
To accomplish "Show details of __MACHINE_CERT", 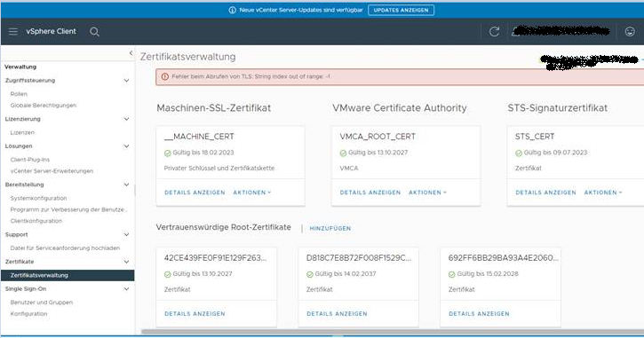I will (x=195, y=193).
